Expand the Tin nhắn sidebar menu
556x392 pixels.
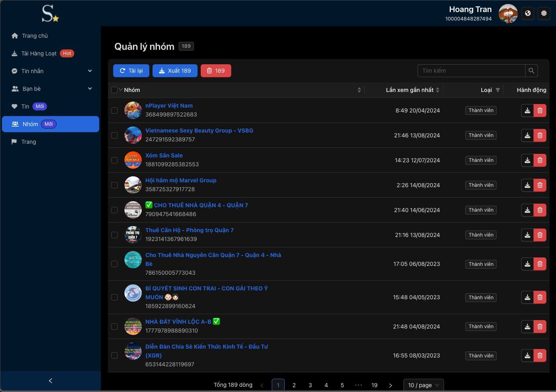[x=51, y=71]
